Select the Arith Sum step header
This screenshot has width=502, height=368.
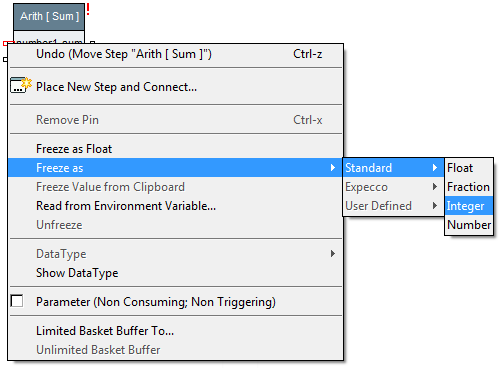click(x=49, y=16)
